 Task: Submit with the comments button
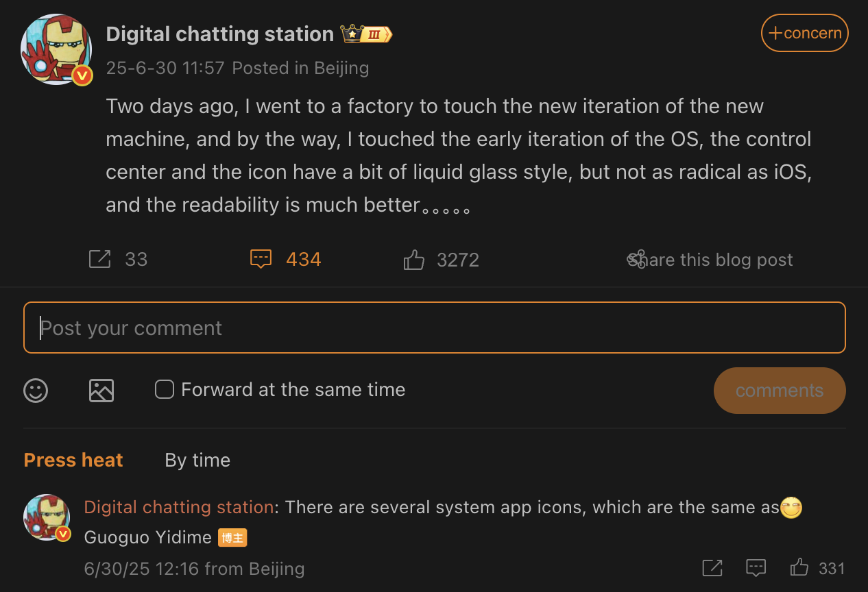[780, 391]
